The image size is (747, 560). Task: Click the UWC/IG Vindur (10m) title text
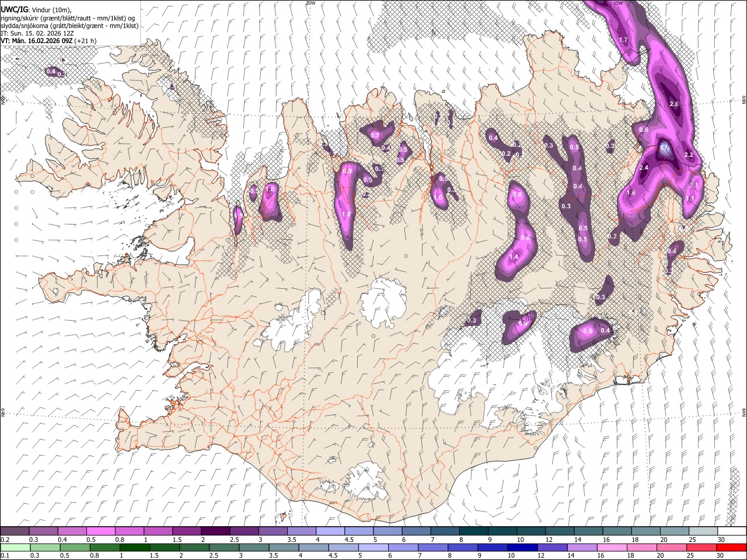[36, 10]
